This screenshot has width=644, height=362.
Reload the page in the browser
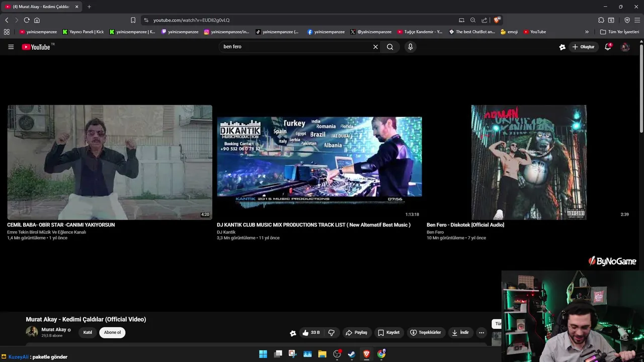(x=26, y=20)
